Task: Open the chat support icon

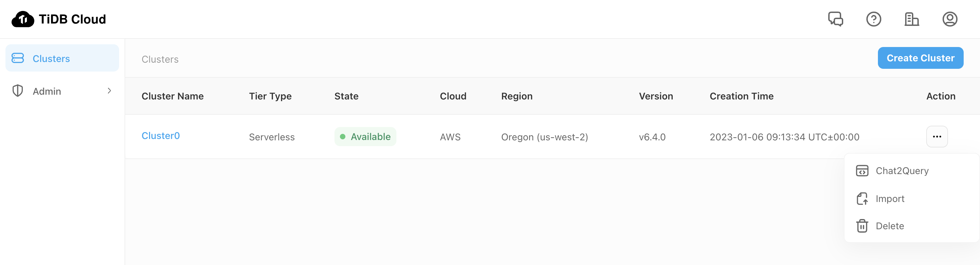Action: [835, 19]
